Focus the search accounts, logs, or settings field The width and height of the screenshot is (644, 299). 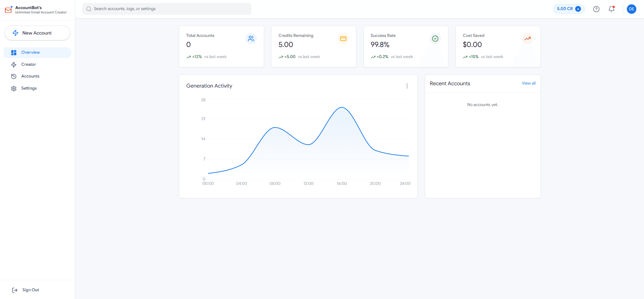(167, 9)
